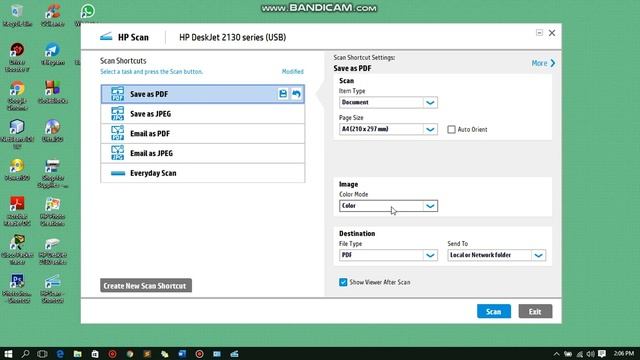The width and height of the screenshot is (640, 360).
Task: Open the Action Center notification icon
Action: coord(602,354)
